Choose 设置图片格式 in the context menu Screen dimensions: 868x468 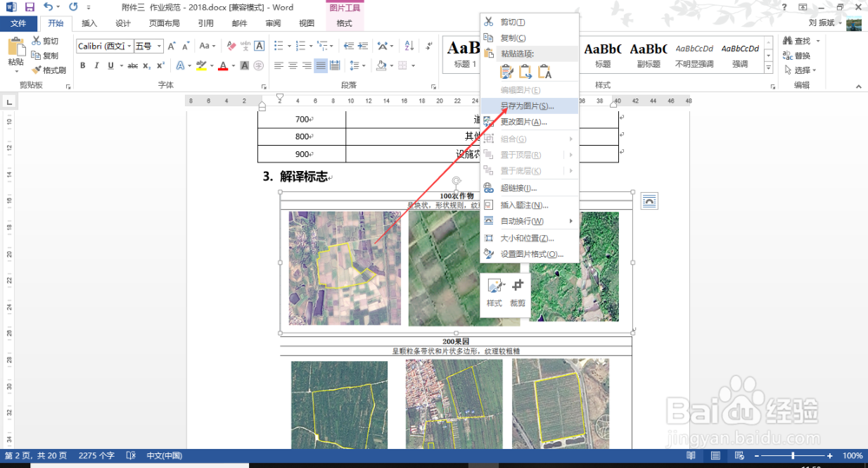529,254
